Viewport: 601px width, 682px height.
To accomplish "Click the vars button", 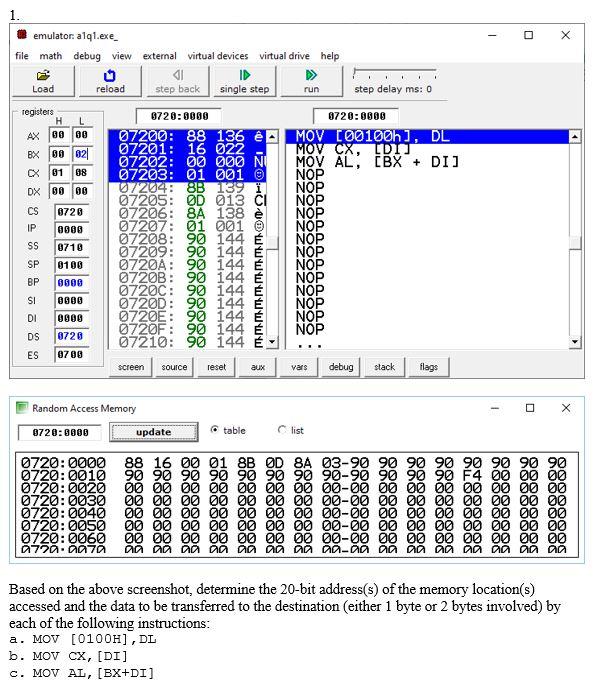I will tap(299, 367).
